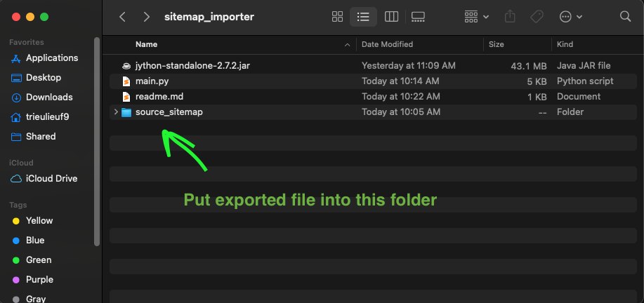The height and width of the screenshot is (303, 644).
Task: Click the readme.md file name
Action: coord(159,97)
